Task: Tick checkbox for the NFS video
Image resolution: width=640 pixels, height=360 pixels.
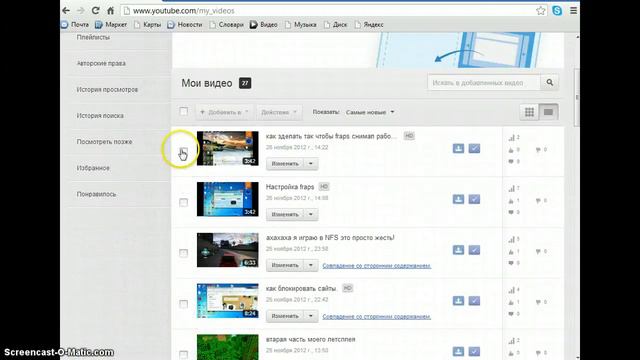Action: [x=184, y=253]
